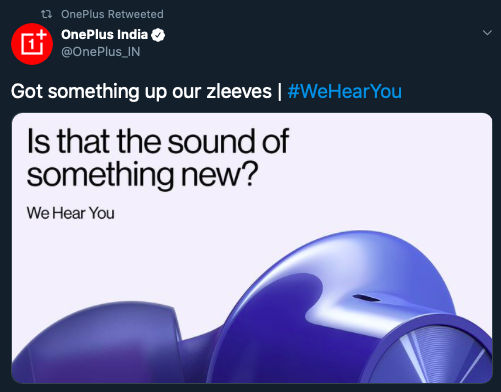
Task: Open the OnePlus India red avatar
Action: tap(32, 44)
